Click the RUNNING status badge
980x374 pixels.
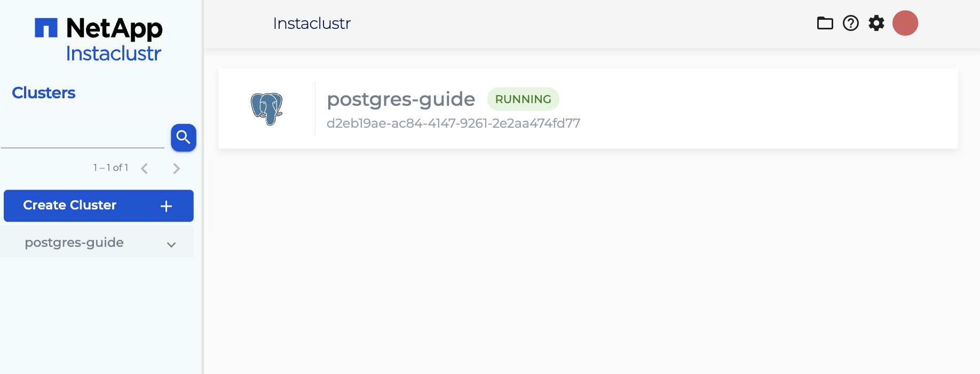point(523,99)
